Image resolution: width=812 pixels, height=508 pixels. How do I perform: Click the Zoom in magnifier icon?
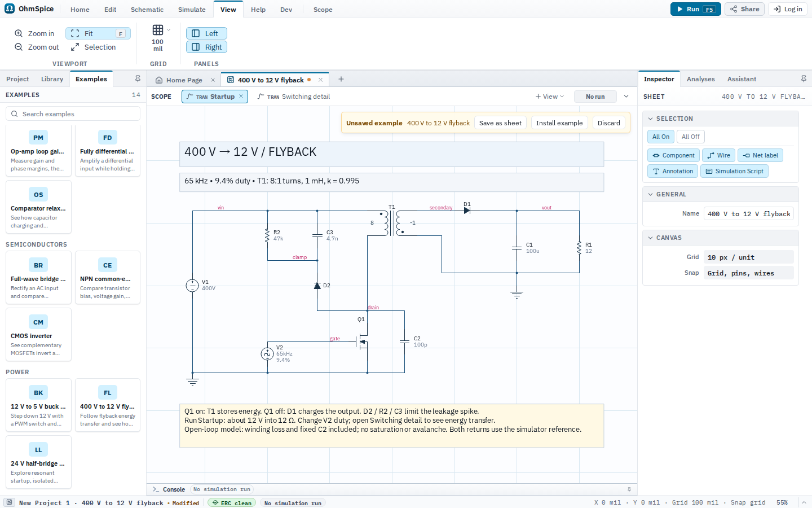pos(19,33)
